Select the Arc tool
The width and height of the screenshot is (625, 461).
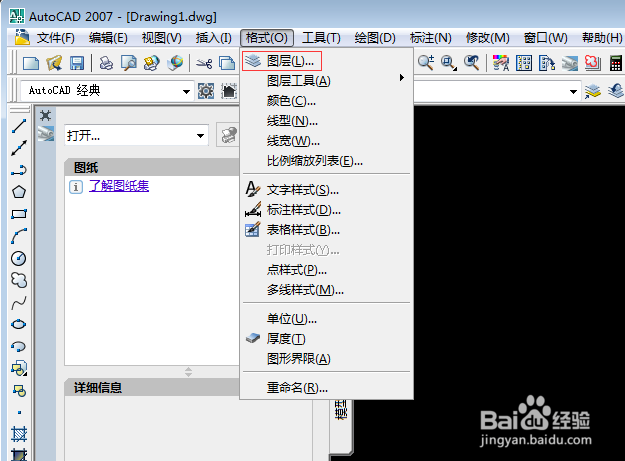coord(19,236)
